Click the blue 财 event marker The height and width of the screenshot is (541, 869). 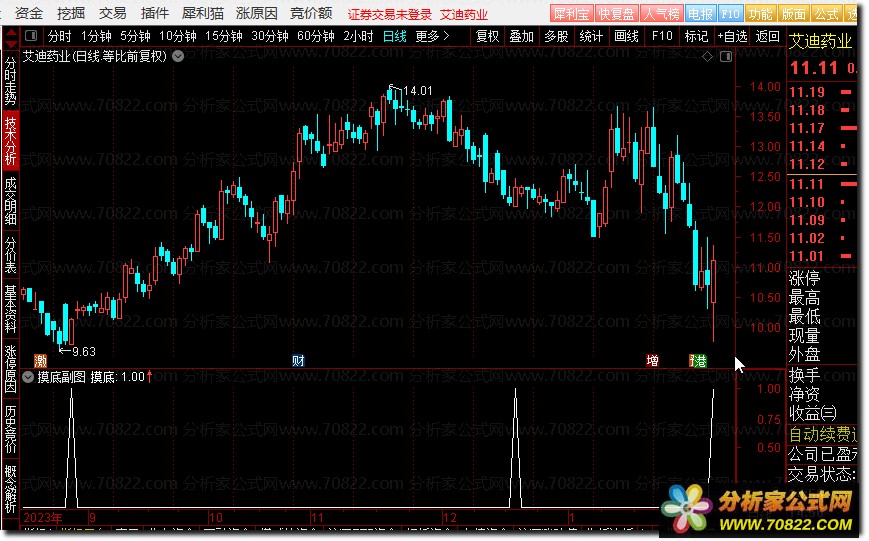click(x=298, y=361)
